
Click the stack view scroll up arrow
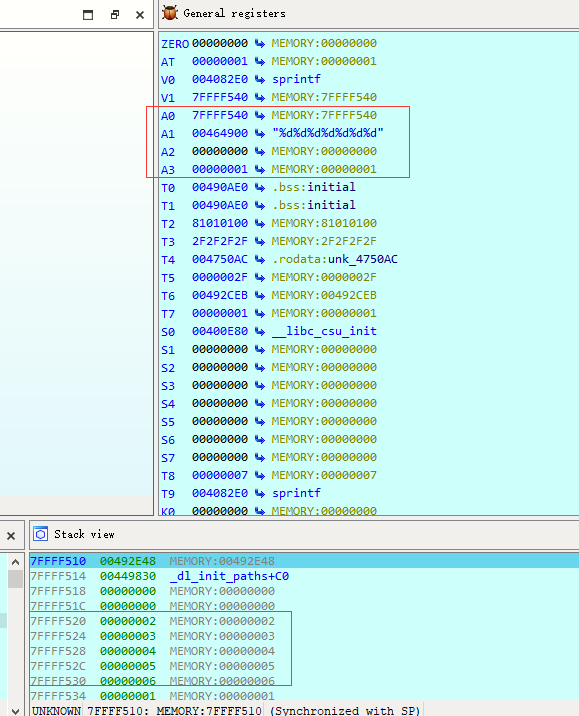click(16, 562)
